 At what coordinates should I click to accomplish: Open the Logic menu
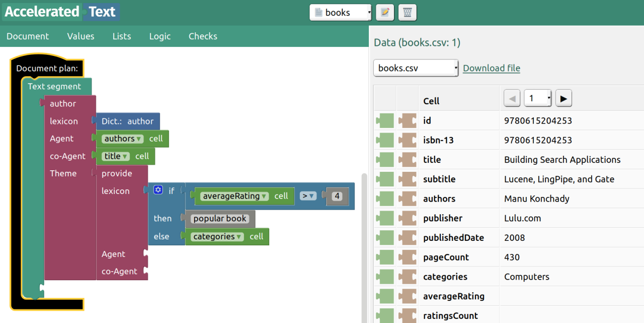159,36
